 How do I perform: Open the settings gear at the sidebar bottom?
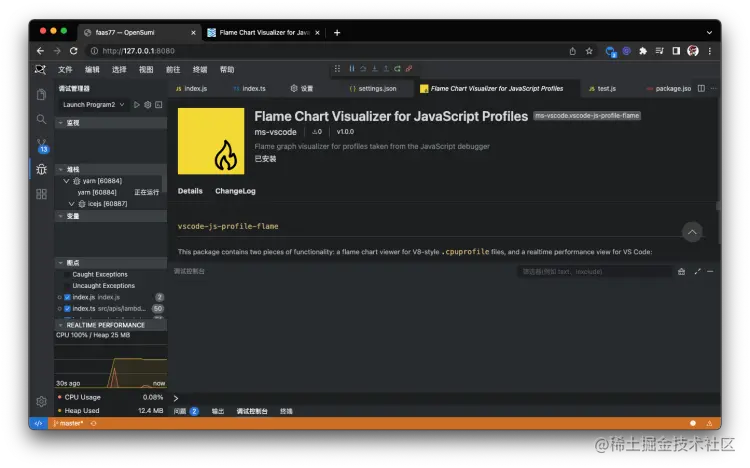(x=42, y=401)
